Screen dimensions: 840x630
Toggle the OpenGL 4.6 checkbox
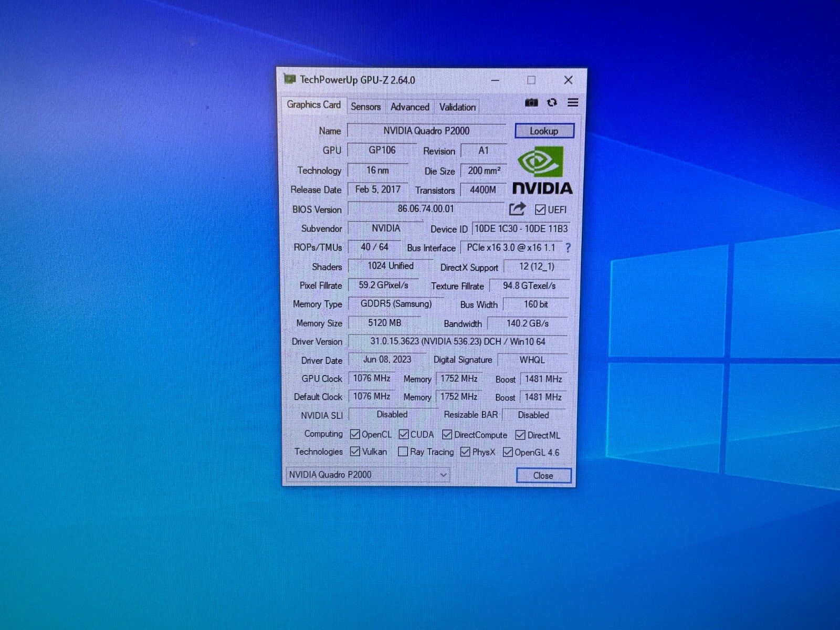pos(508,452)
